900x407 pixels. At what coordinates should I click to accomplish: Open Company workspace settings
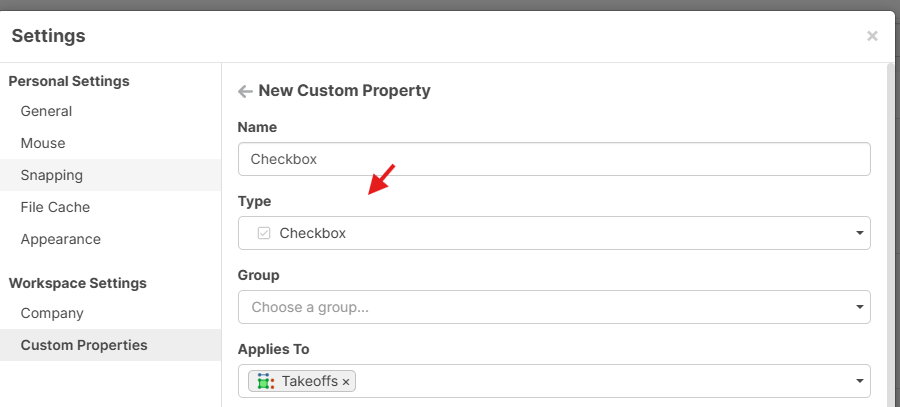tap(52, 313)
